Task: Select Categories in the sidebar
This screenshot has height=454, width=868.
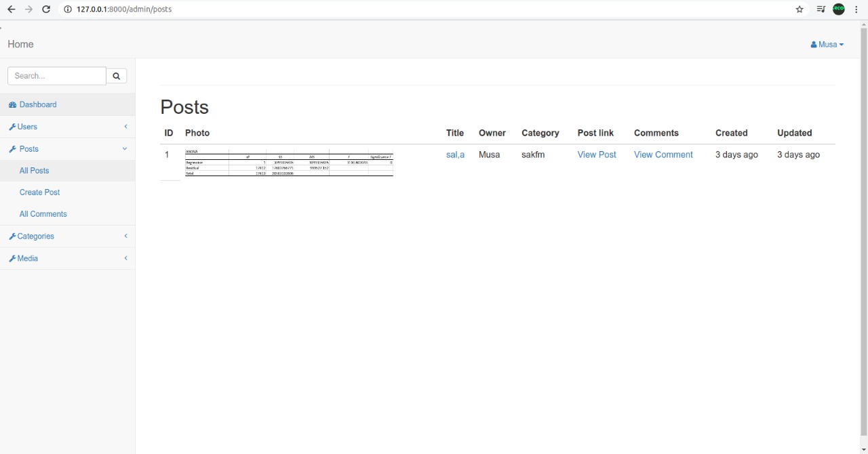Action: [x=67, y=236]
